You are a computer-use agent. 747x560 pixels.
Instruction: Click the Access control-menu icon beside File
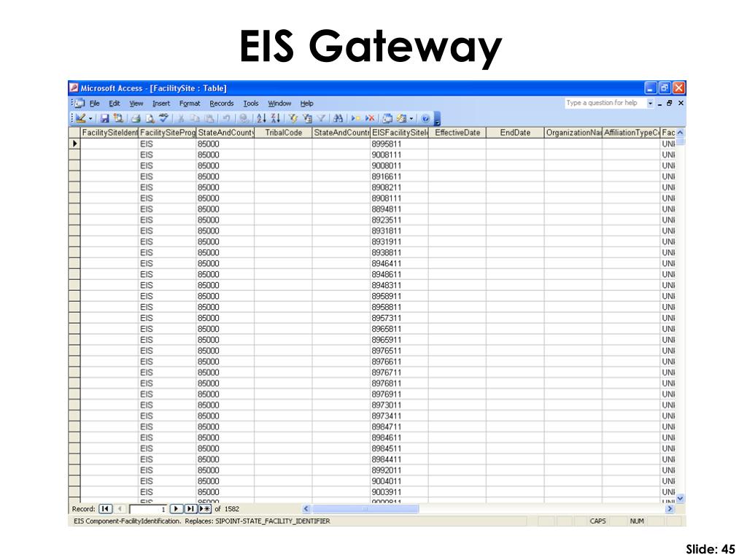click(80, 103)
